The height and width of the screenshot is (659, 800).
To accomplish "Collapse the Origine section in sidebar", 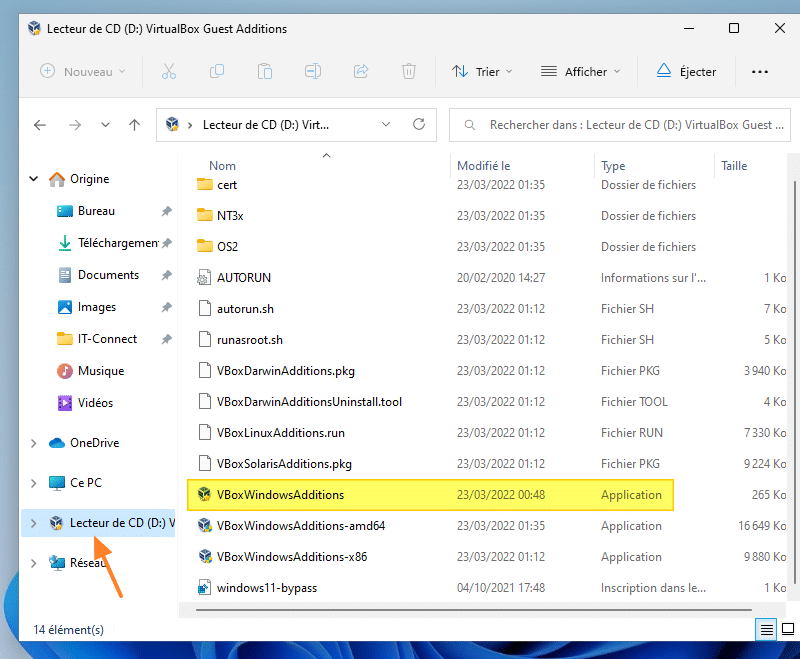I will tap(35, 179).
